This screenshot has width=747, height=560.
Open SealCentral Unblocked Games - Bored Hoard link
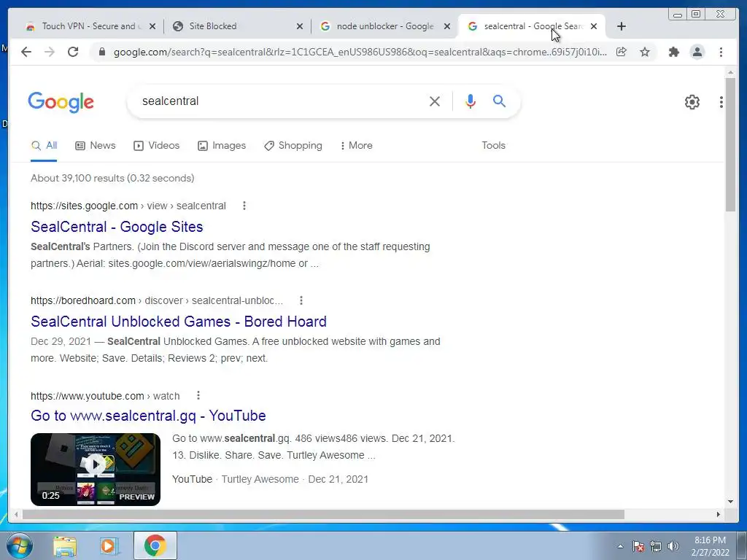(x=179, y=322)
